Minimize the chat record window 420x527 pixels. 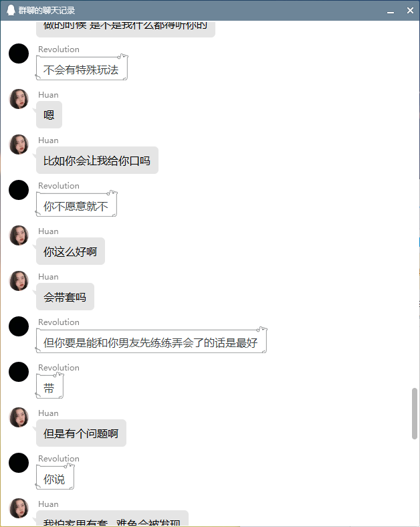pos(391,11)
